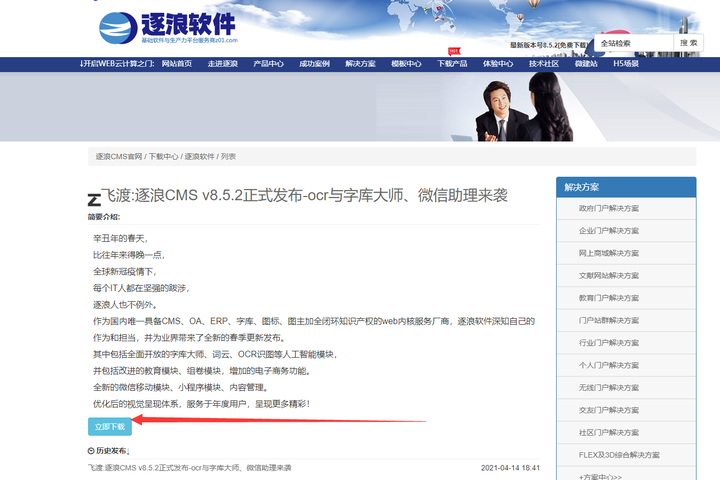Click the Z icon beside article title
720x480 pixels.
point(94,199)
